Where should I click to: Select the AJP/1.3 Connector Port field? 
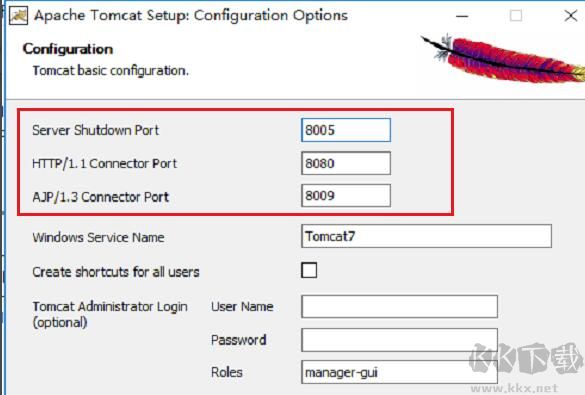346,195
